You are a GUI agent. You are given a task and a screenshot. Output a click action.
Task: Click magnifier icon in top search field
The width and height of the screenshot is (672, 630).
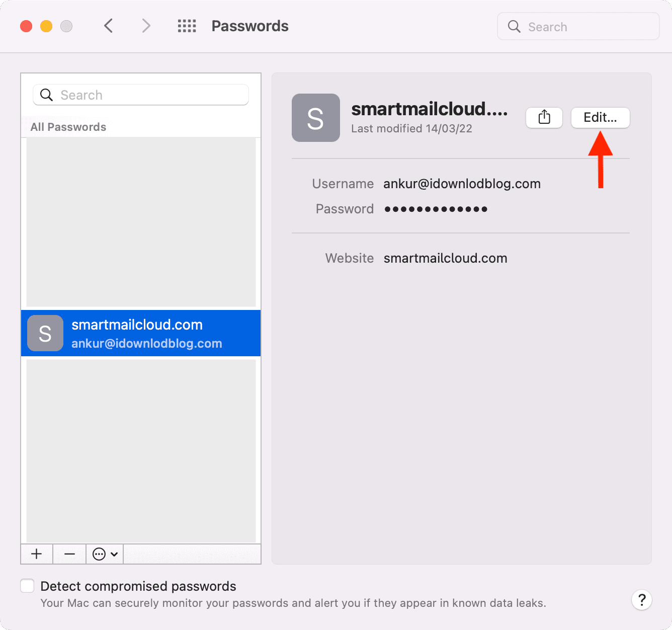point(514,26)
